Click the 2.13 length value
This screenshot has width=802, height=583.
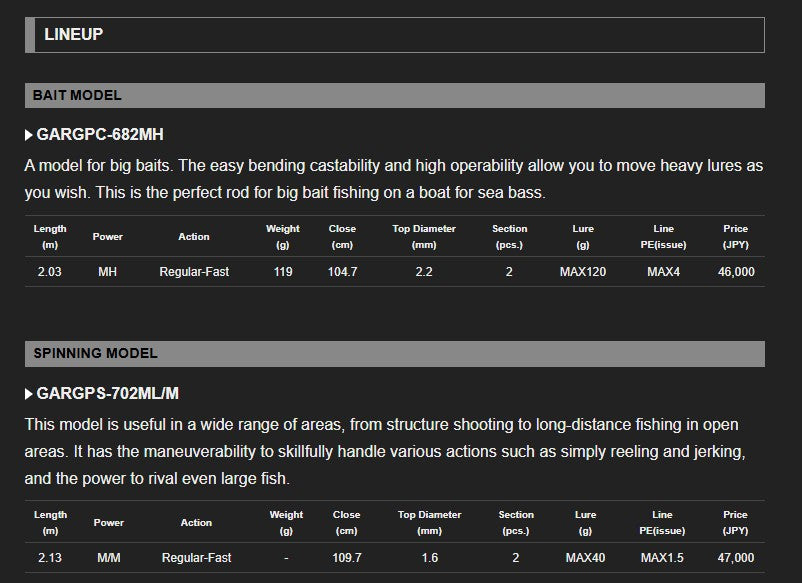(49, 558)
